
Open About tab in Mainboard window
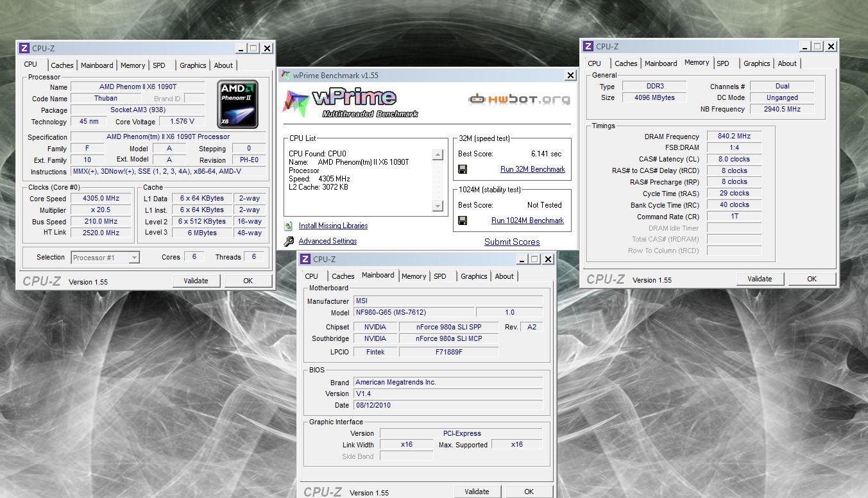504,276
